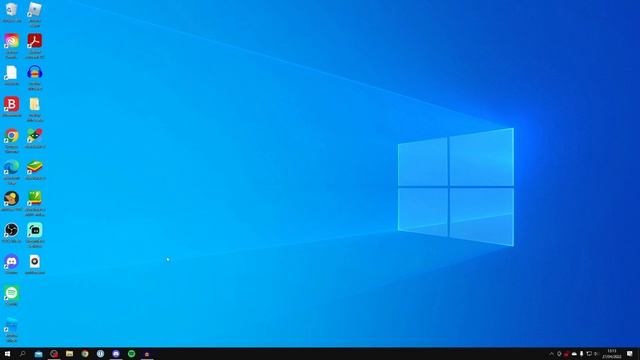Switch to the orange app after Spotify in taskbar
Viewport: 640px width, 360px height.
click(x=147, y=354)
